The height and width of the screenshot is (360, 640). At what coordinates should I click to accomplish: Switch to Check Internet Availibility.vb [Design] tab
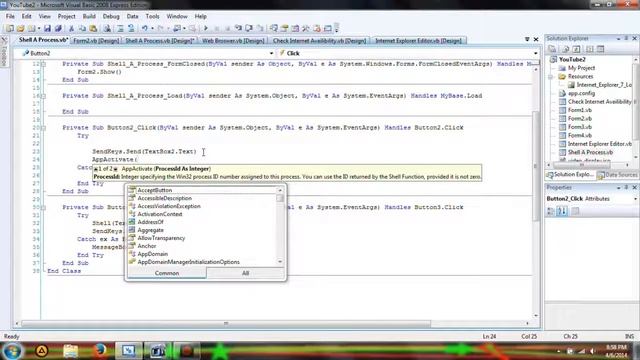coord(320,41)
